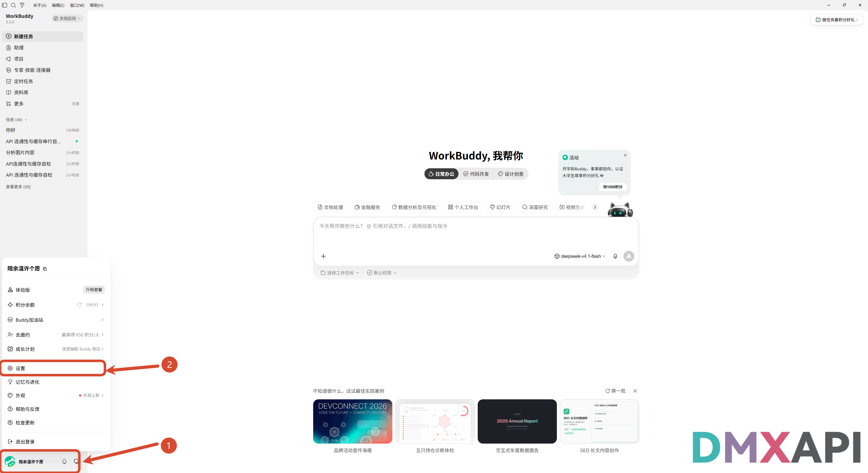Open the 个人工作台 chip
The height and width of the screenshot is (473, 868).
tap(463, 207)
